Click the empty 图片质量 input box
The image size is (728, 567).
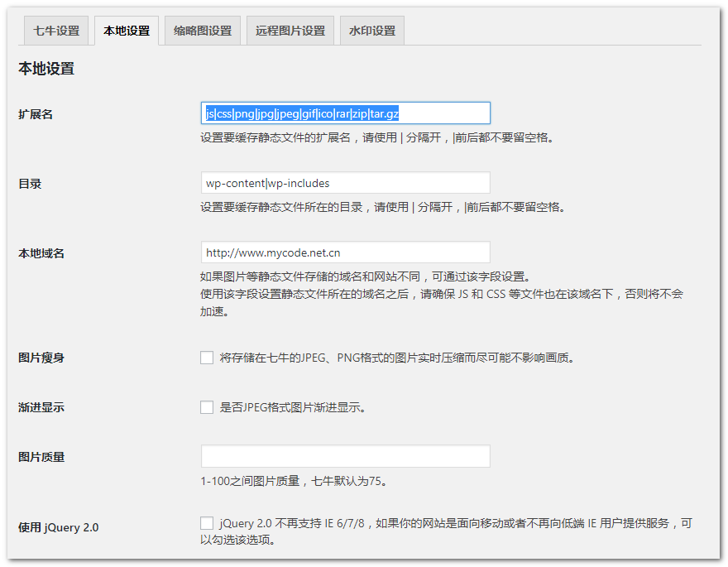pos(346,456)
